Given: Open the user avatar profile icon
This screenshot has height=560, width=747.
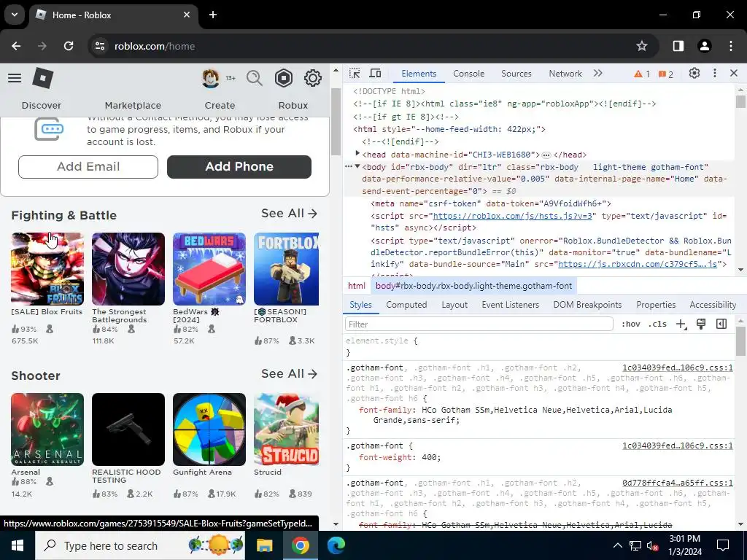Looking at the screenshot, I should (211, 78).
